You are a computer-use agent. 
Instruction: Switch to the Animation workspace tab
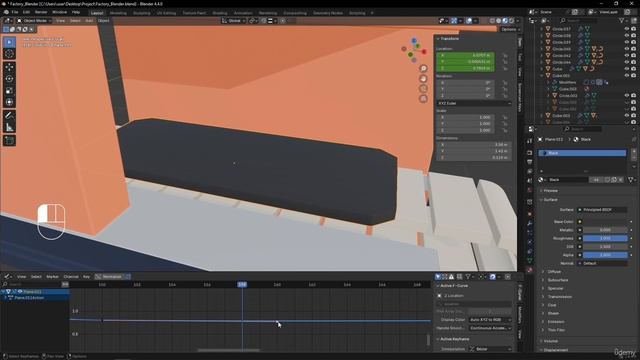tap(243, 13)
